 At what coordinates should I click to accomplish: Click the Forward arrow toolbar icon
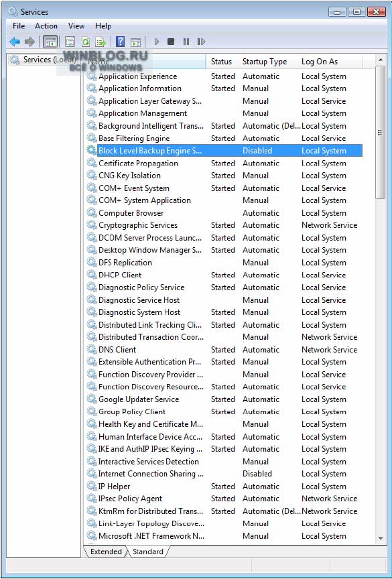[x=29, y=42]
